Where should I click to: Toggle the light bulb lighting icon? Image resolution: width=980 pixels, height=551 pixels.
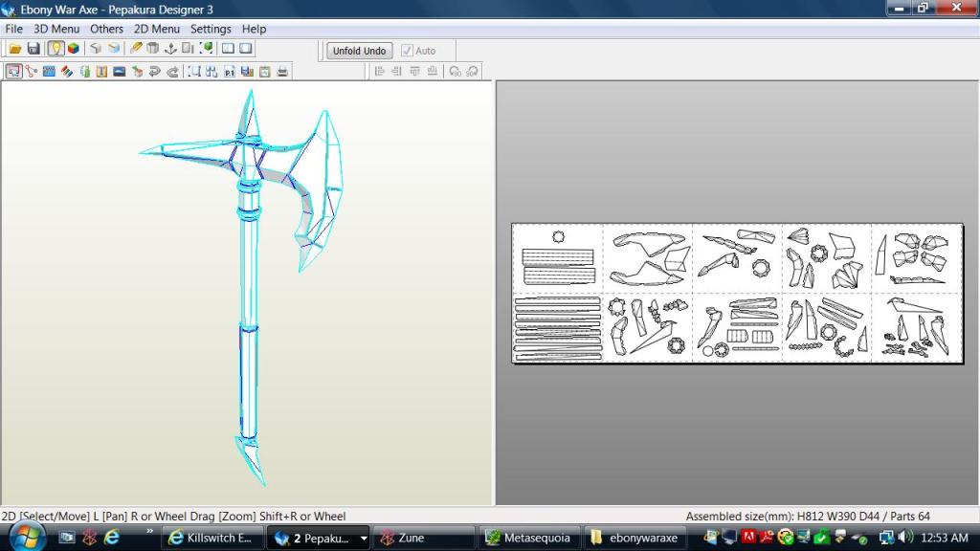56,49
